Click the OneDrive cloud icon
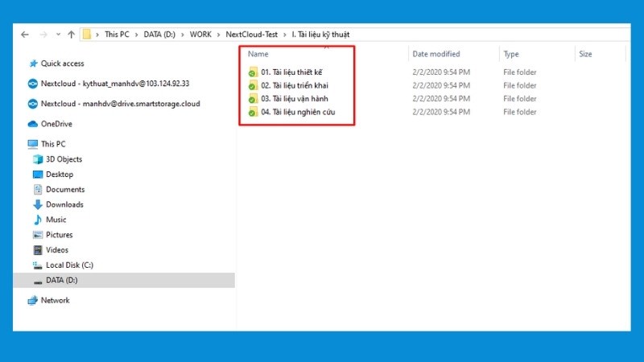The image size is (644, 362). click(x=33, y=124)
